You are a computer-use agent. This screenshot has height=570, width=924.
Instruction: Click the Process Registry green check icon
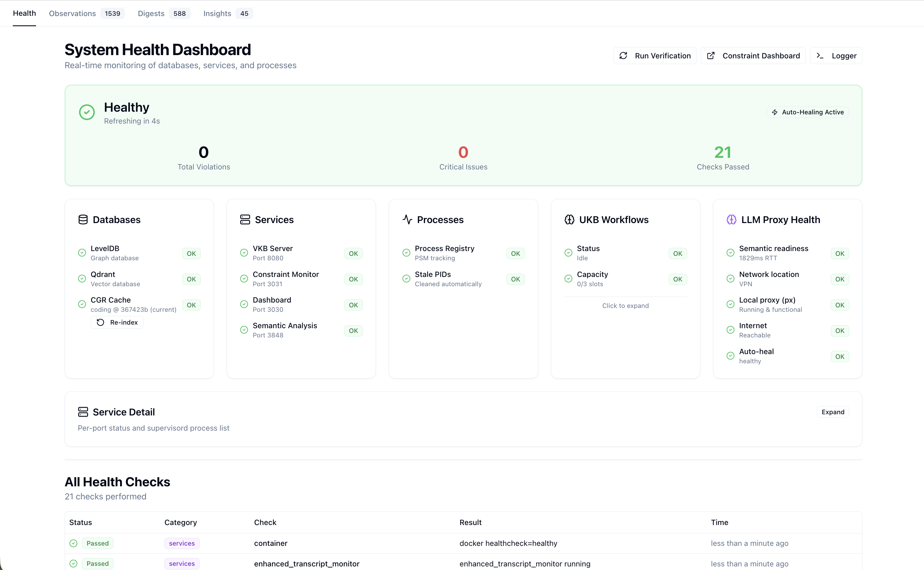(406, 253)
